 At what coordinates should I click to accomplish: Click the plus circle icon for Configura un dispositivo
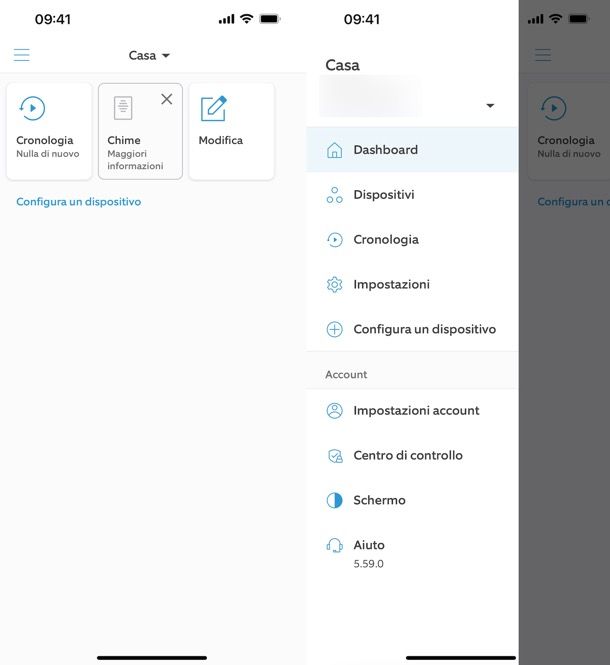(x=334, y=330)
